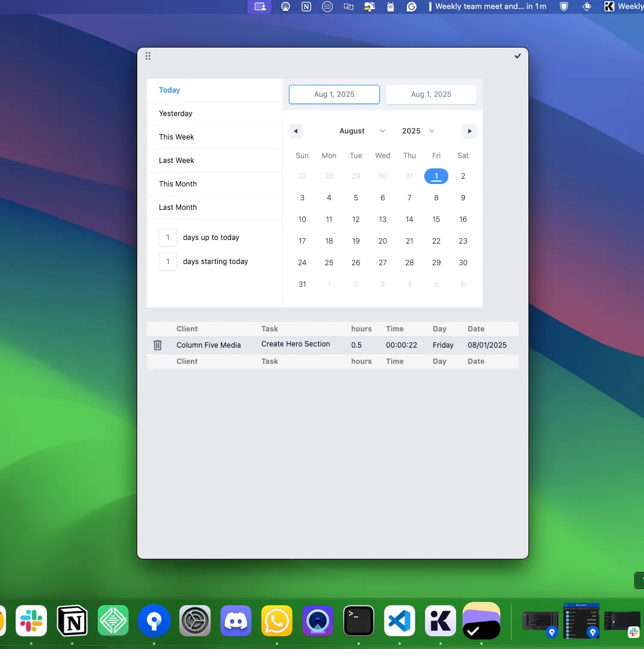The height and width of the screenshot is (649, 644).
Task: Open the 2025 year dropdown
Action: click(x=418, y=131)
